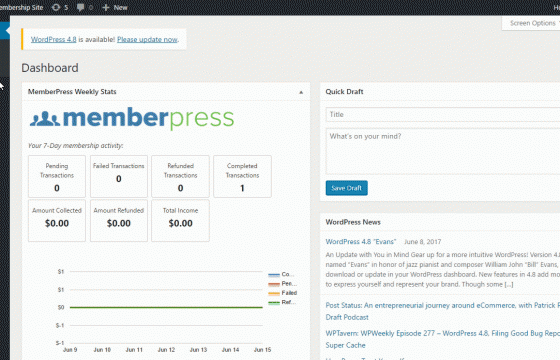Click the Completed legend color swatch

274,275
